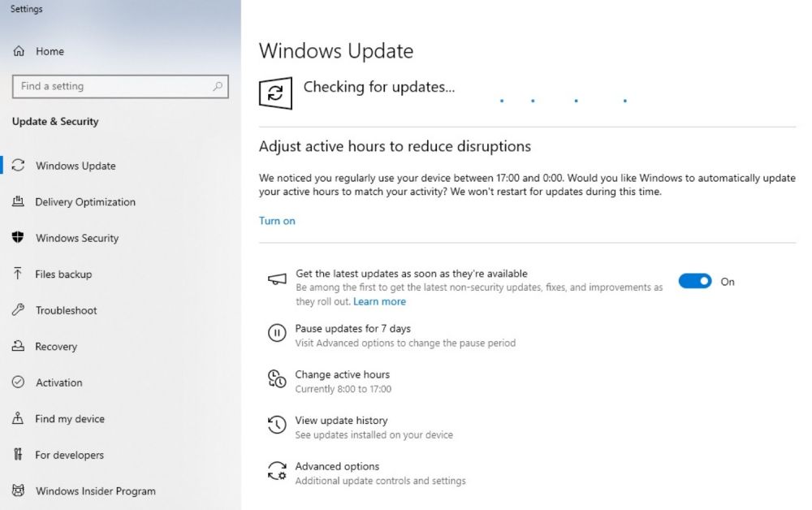Click Visit Advanced options to change pause period text
Viewport: 812px width, 510px height.
(405, 343)
